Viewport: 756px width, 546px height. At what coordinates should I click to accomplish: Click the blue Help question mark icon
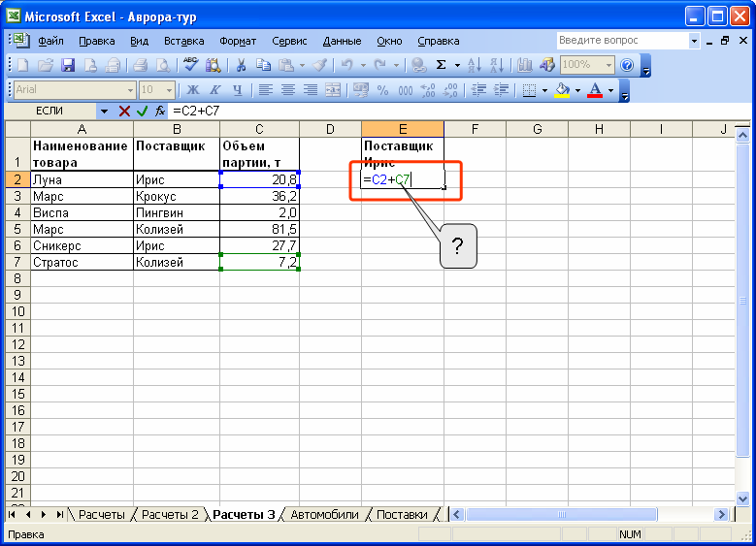pos(627,65)
